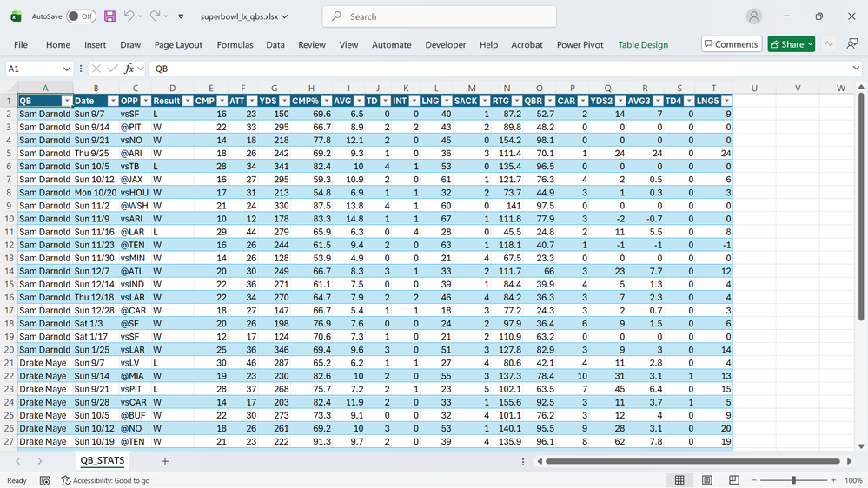Add a new sheet with plus icon
The height and width of the screenshot is (488, 868).
coord(164,461)
